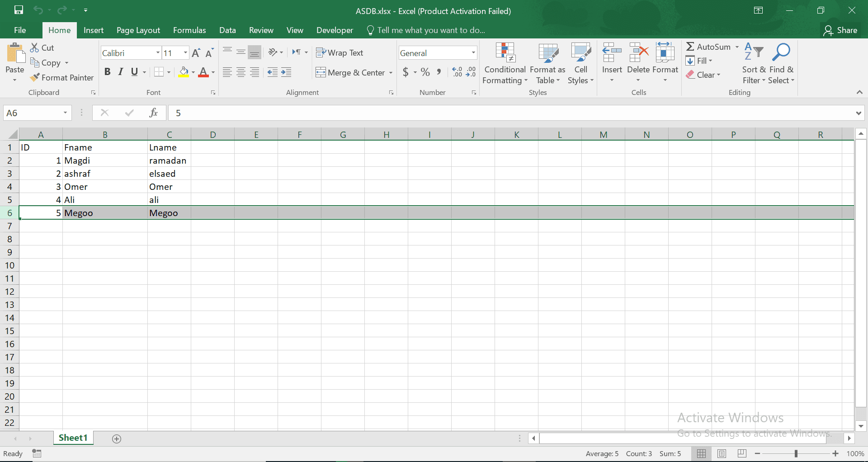Decrease decimal places
The width and height of the screenshot is (868, 462).
471,72
